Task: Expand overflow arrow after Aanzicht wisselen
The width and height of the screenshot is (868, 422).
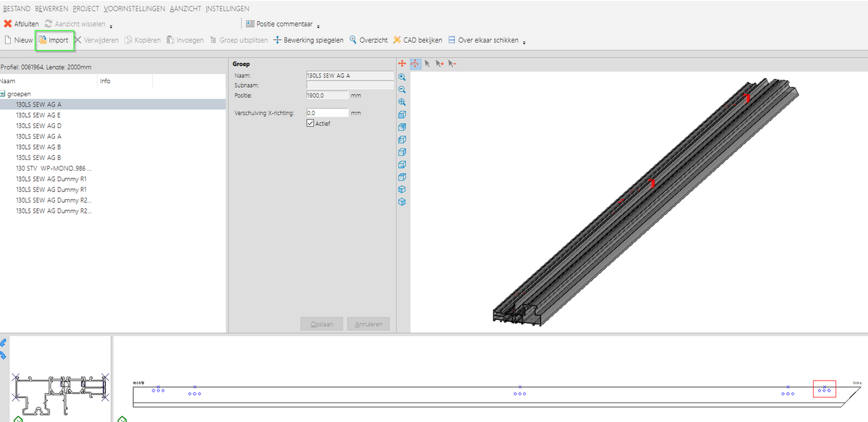Action: (111, 26)
